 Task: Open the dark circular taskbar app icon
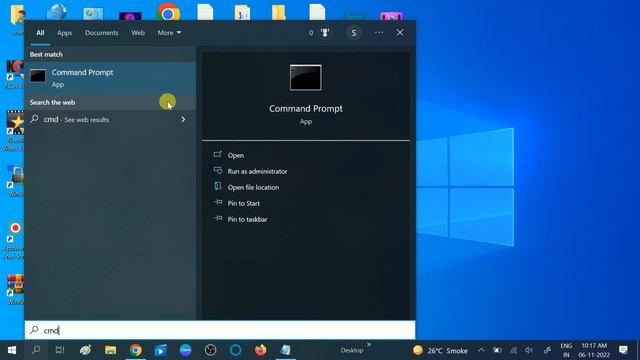click(211, 350)
